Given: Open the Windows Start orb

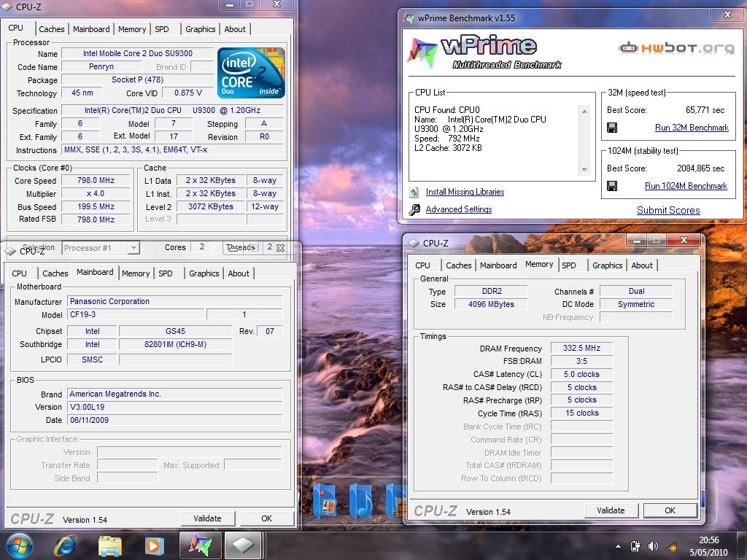Looking at the screenshot, I should tap(18, 545).
